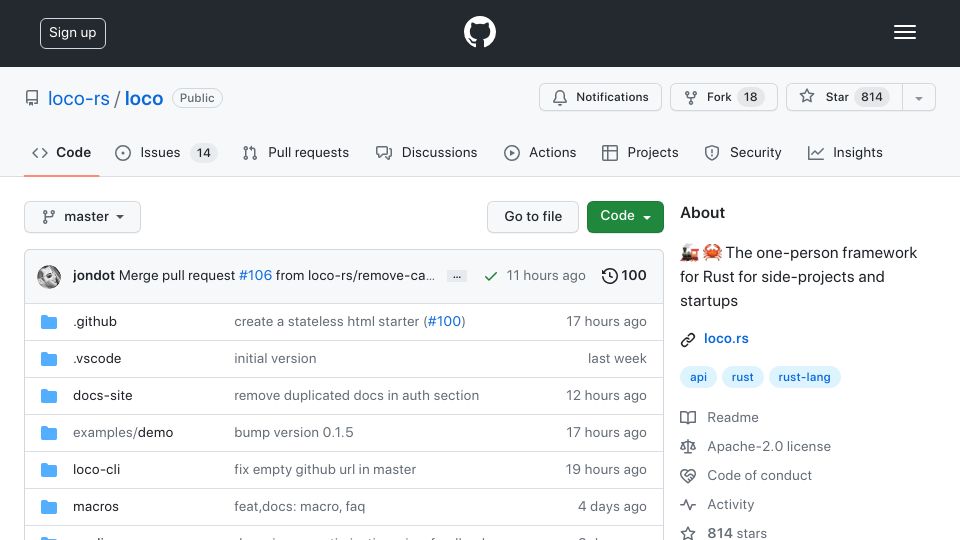Screen dimensions: 960x540
Task: Open the hamburger navigation menu
Action: (904, 32)
